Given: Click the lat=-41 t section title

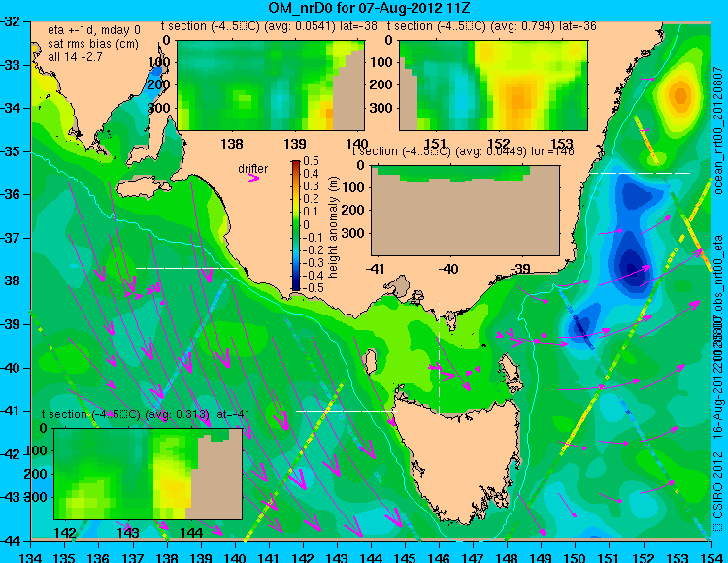Looking at the screenshot, I should click(x=146, y=414).
